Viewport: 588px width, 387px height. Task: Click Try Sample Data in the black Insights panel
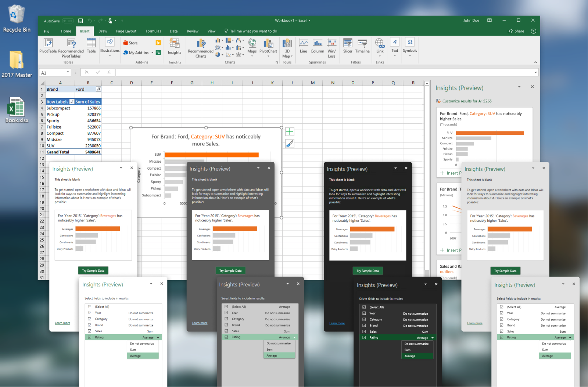pyautogui.click(x=367, y=271)
